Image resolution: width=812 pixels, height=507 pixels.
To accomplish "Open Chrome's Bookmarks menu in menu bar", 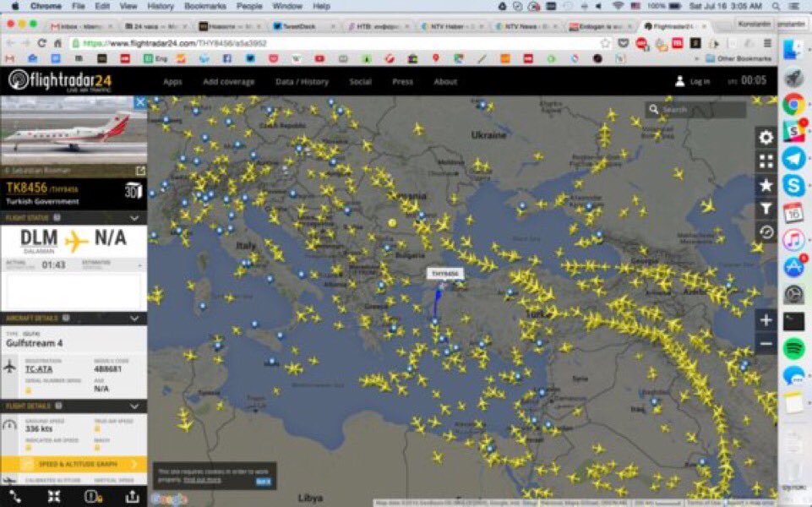I will point(205,6).
